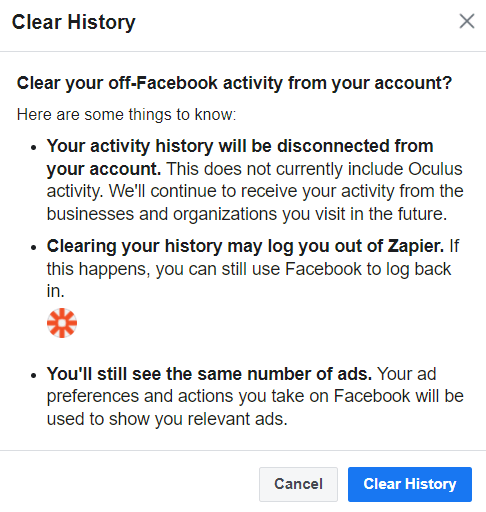Click the bullet dot before 'You'll still see'
The width and height of the screenshot is (486, 512).
[x=33, y=375]
